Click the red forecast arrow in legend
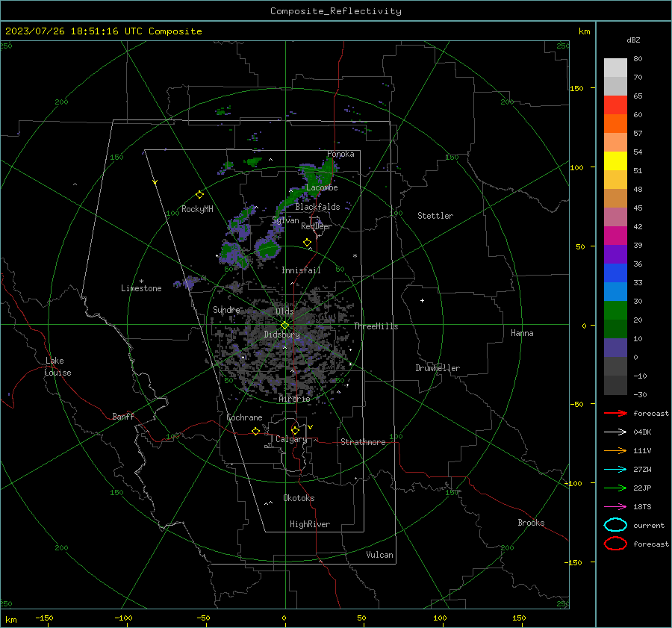Screen dimensions: 672x628 pyautogui.click(x=615, y=413)
